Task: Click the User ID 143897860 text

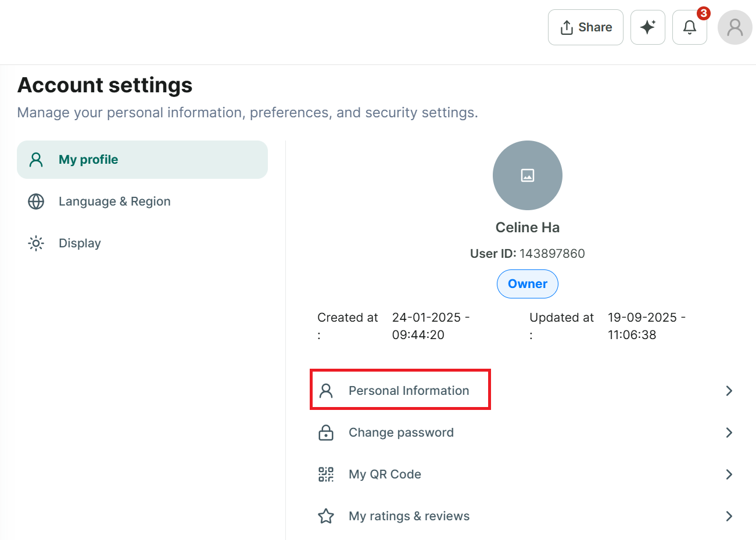Action: click(528, 254)
